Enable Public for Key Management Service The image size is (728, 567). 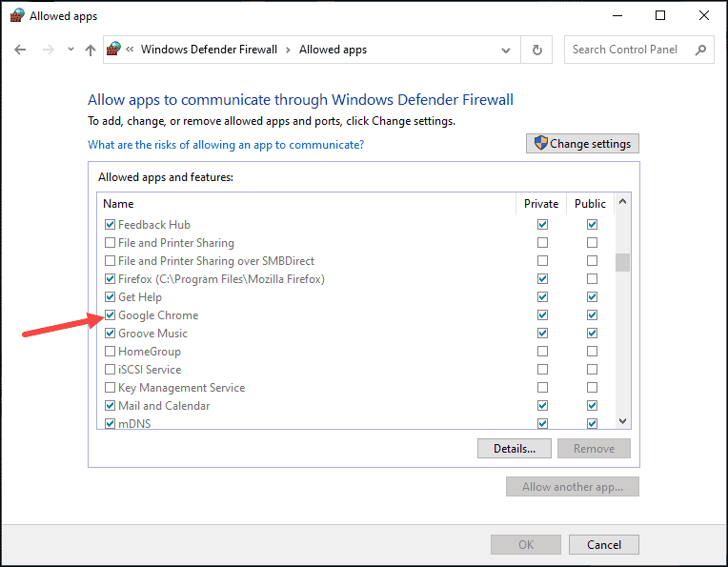[592, 388]
